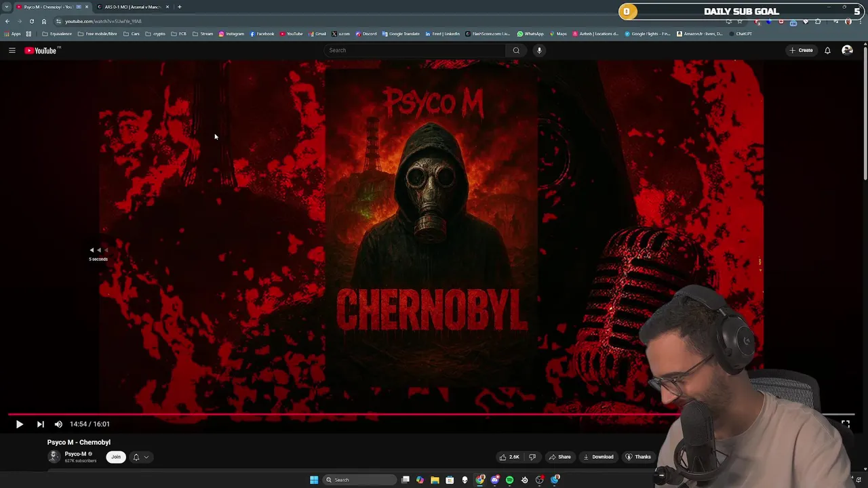Open the YouTube hamburger guide menu
This screenshot has height=488, width=868.
pyautogui.click(x=12, y=50)
